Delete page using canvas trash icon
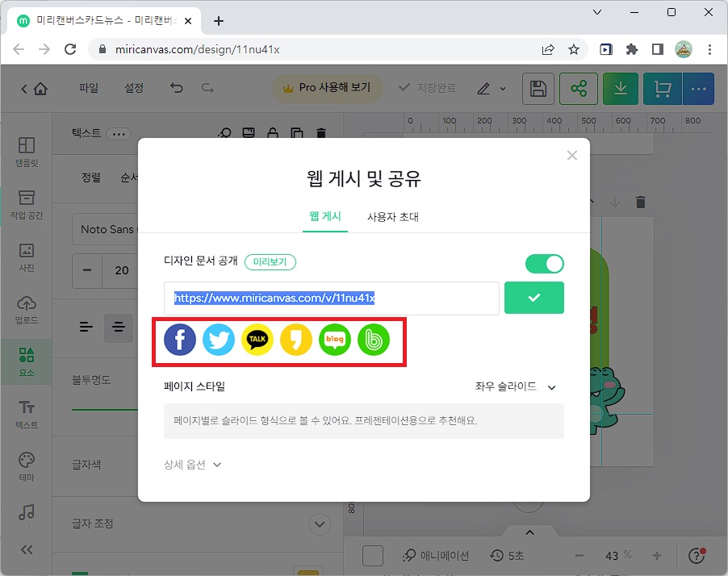 [x=641, y=202]
